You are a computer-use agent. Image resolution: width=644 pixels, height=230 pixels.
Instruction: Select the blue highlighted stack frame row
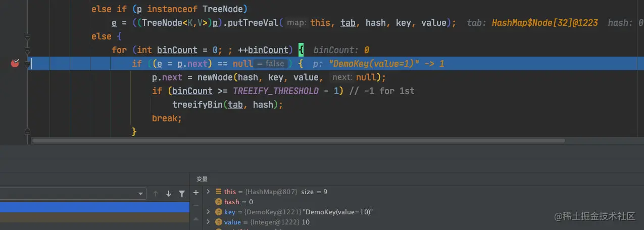pyautogui.click(x=94, y=207)
